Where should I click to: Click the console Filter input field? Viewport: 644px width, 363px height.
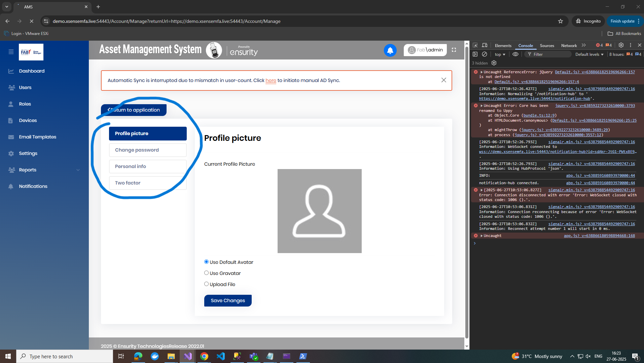[551, 54]
